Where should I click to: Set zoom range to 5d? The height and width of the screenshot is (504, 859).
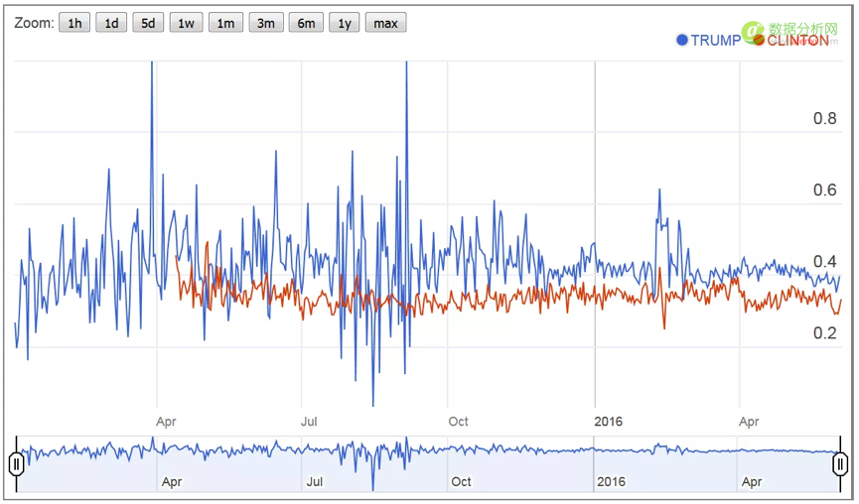(148, 23)
